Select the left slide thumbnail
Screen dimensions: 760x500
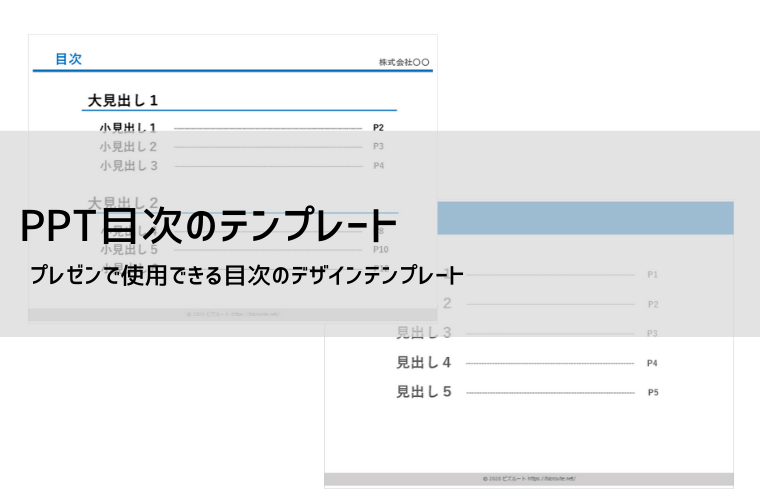click(x=233, y=178)
